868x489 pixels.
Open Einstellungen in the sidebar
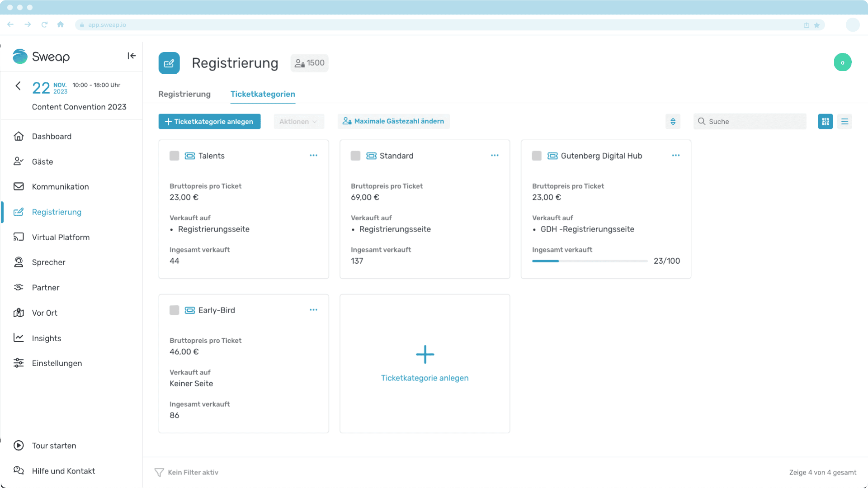[57, 363]
